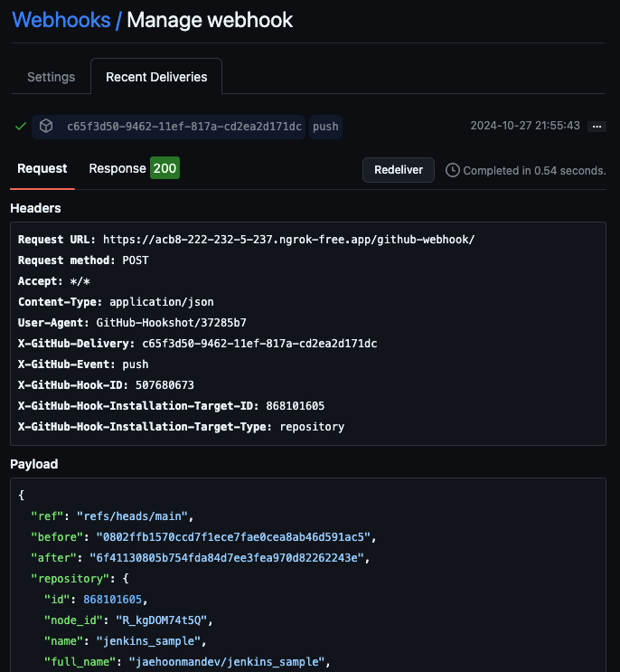Select the Recent Deliveries tab
Image resolution: width=620 pixels, height=672 pixels.
[156, 77]
